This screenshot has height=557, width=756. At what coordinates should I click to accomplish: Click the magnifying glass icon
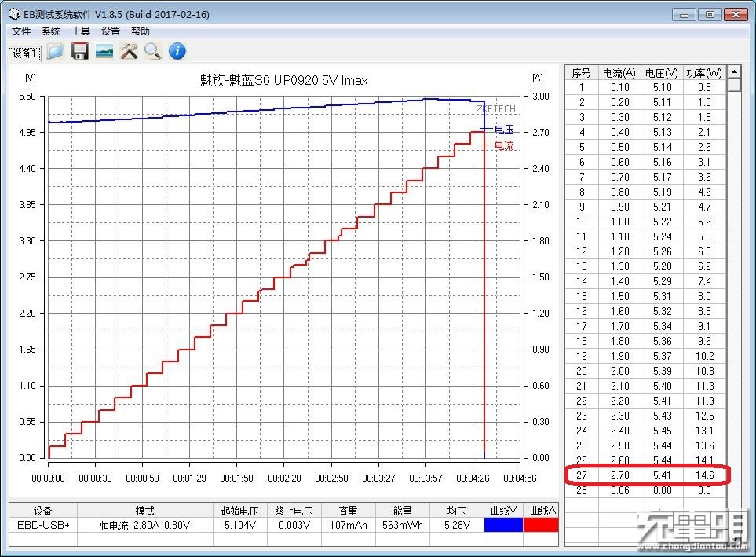point(152,52)
